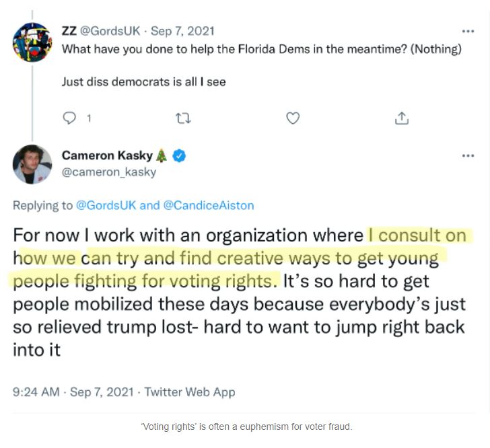The width and height of the screenshot is (490, 448).
Task: Open the more options menu on ZZ's tweet
Action: point(468,31)
